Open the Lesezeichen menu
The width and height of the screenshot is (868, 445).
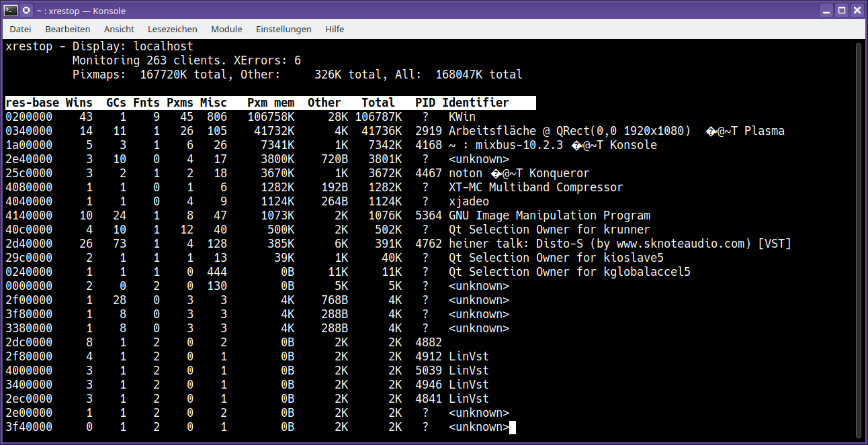[173, 30]
